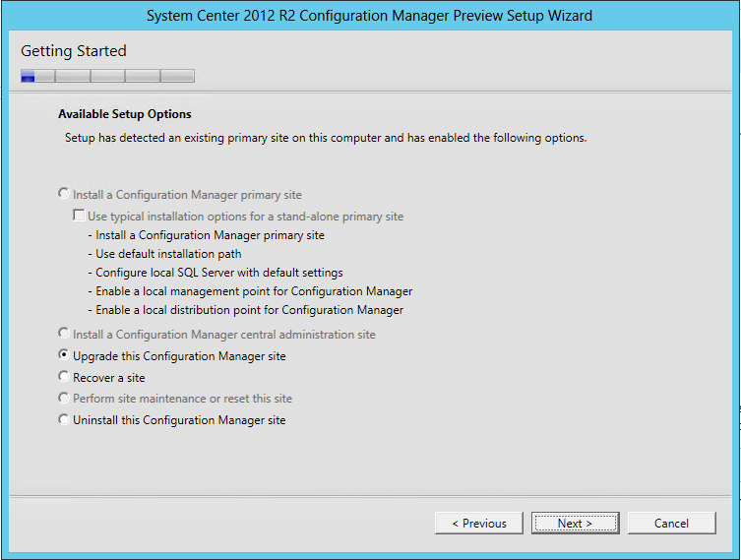Click the Setup has detected description text

(x=326, y=138)
